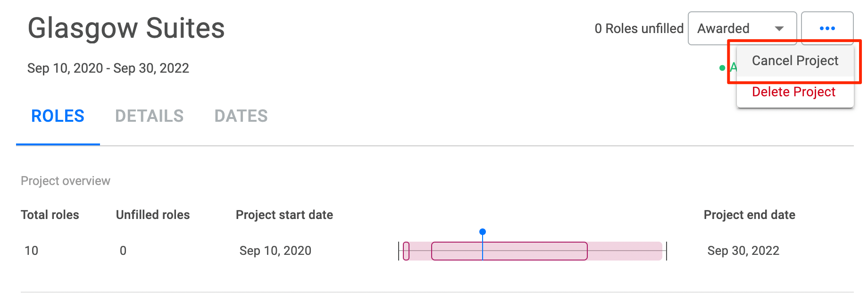Click the green status dot indicator
This screenshot has height=303, width=868.
click(722, 68)
